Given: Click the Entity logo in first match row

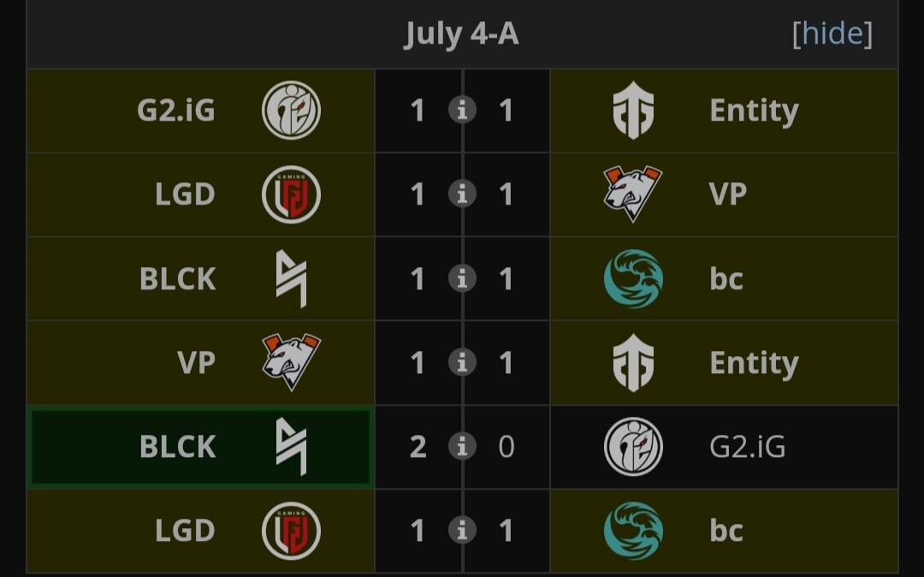Looking at the screenshot, I should tap(633, 110).
